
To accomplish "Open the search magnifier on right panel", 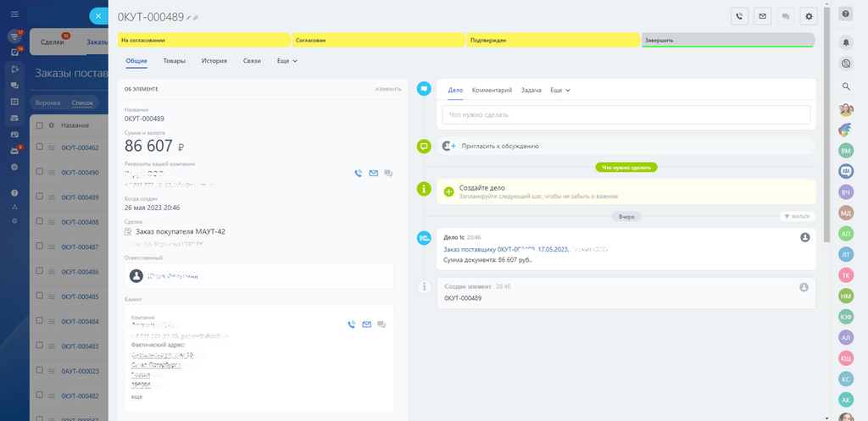I will (x=845, y=86).
